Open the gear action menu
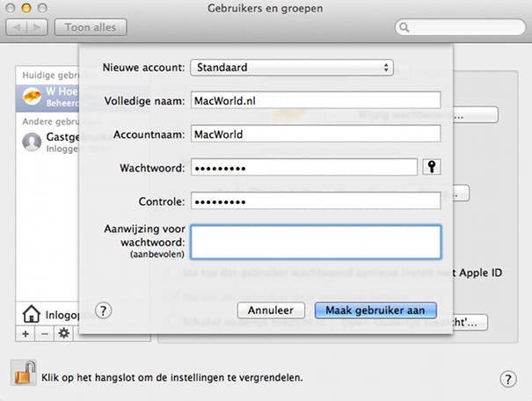532x401 pixels. (x=63, y=334)
